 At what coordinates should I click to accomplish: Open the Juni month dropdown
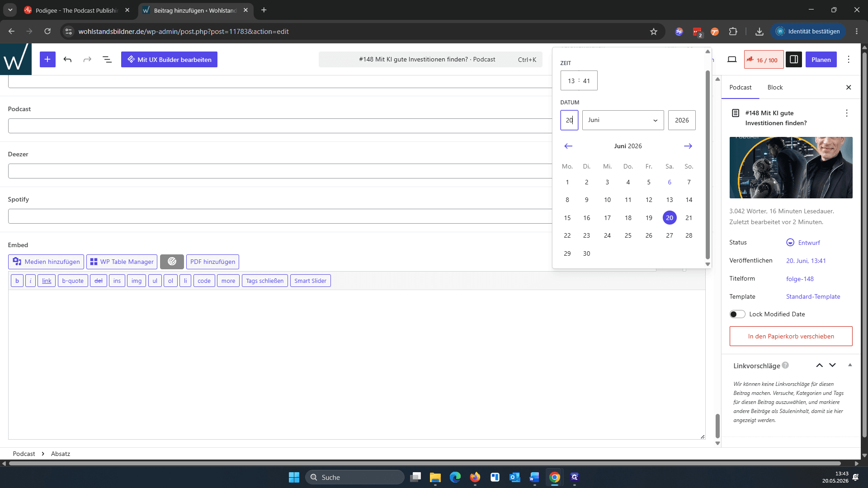point(623,120)
